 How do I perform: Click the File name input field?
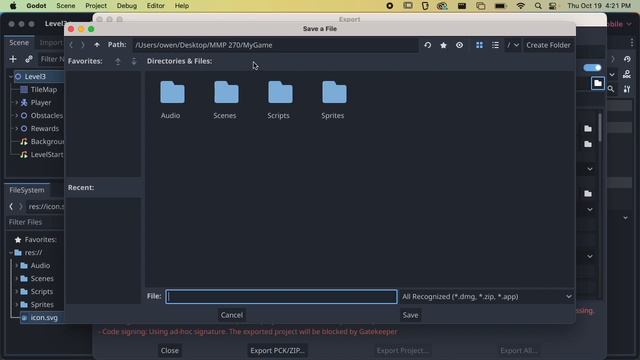(x=281, y=297)
